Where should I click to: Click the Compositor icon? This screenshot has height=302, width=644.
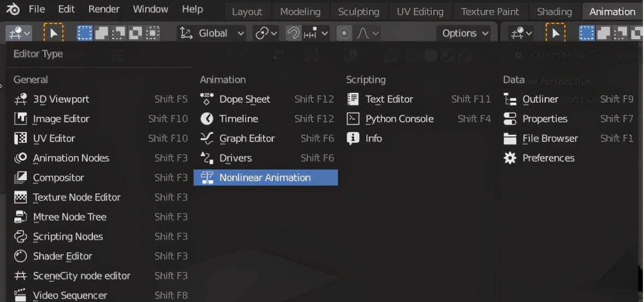pyautogui.click(x=21, y=178)
